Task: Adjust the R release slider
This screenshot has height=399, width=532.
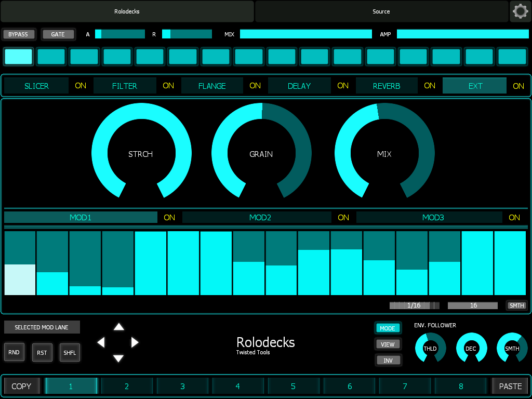Action: [x=187, y=34]
